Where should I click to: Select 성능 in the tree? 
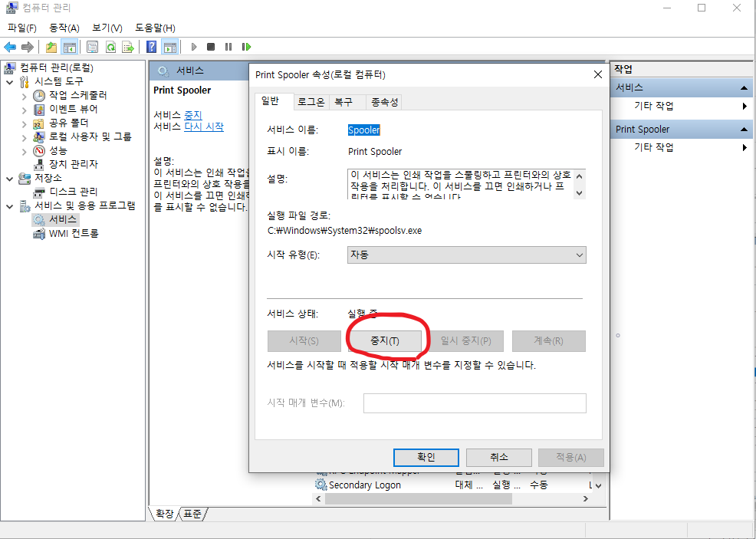(58, 150)
